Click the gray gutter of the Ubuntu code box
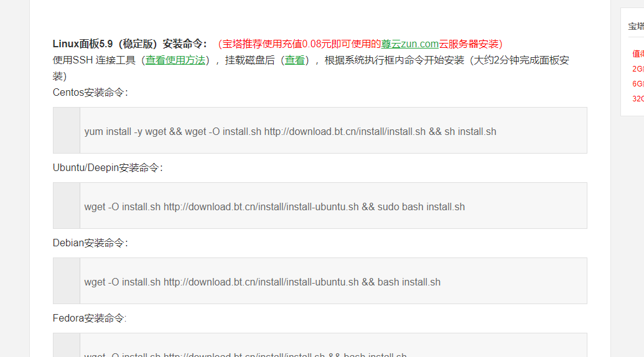Viewport: 644px width, 357px height. coord(67,206)
